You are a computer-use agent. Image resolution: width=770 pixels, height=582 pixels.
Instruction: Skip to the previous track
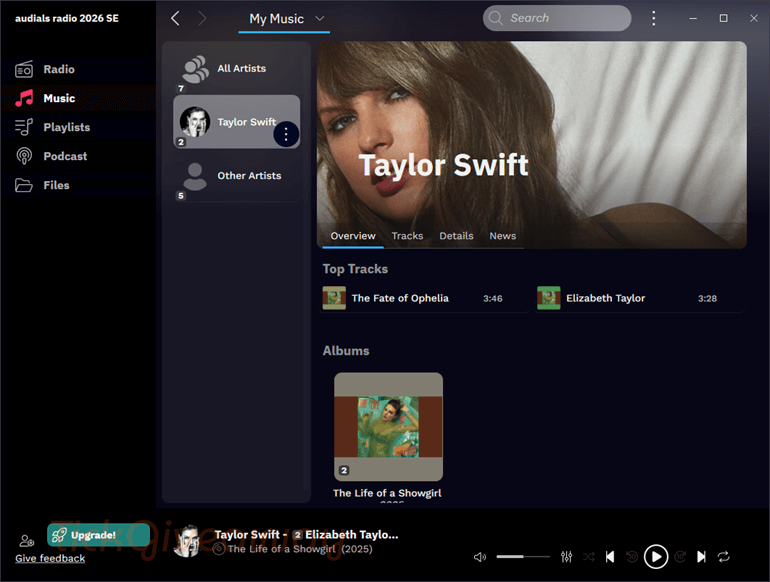[610, 557]
